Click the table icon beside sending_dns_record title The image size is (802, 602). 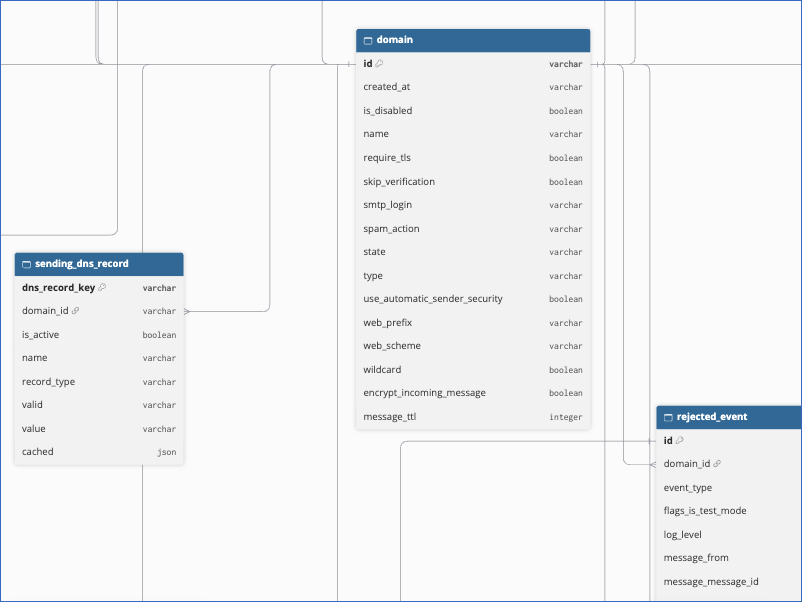pos(27,264)
